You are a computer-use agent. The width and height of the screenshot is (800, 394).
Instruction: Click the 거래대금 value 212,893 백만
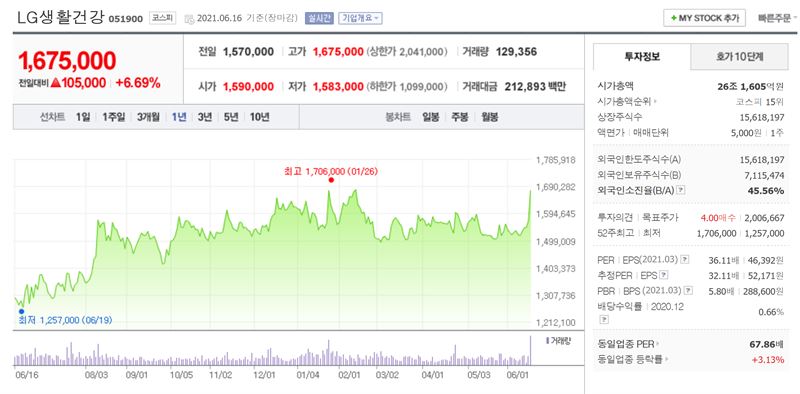point(535,87)
